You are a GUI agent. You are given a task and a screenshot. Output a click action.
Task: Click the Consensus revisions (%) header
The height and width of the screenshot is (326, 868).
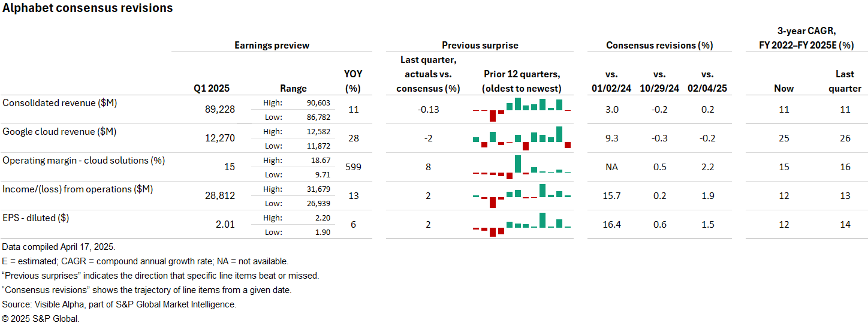[659, 45]
